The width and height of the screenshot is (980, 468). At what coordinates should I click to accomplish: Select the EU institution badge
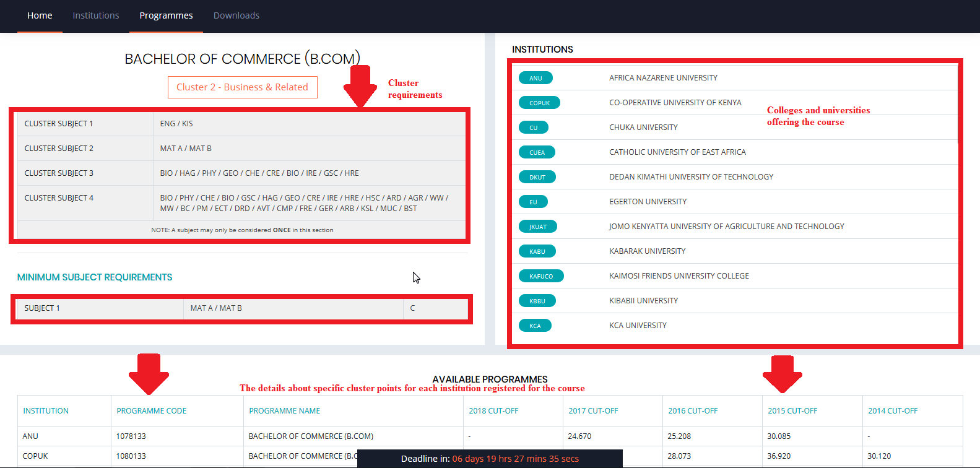(x=533, y=202)
